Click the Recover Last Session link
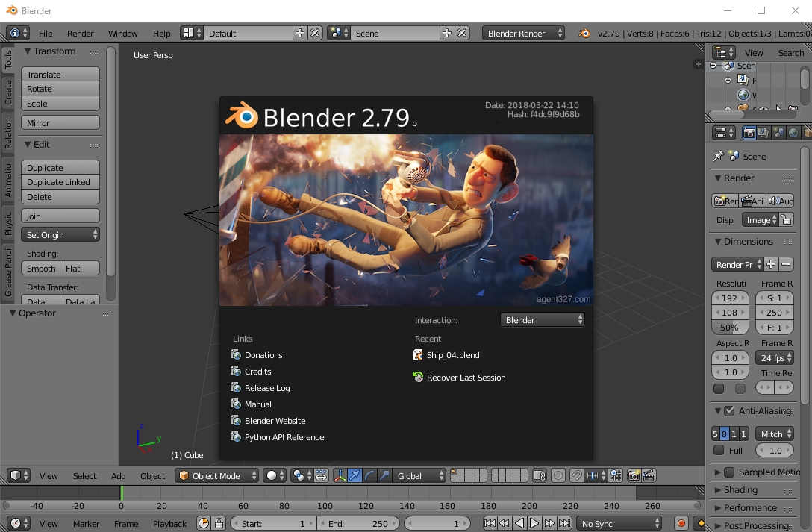Image resolution: width=812 pixels, height=532 pixels. (x=466, y=378)
